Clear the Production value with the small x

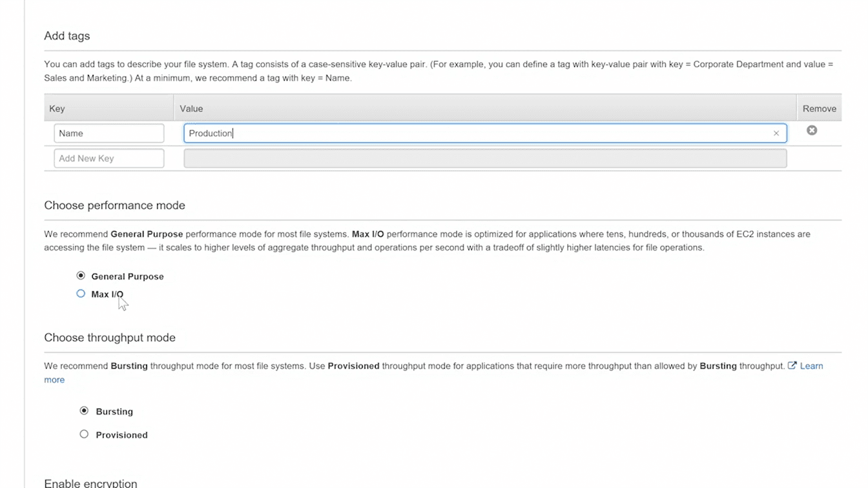(776, 134)
